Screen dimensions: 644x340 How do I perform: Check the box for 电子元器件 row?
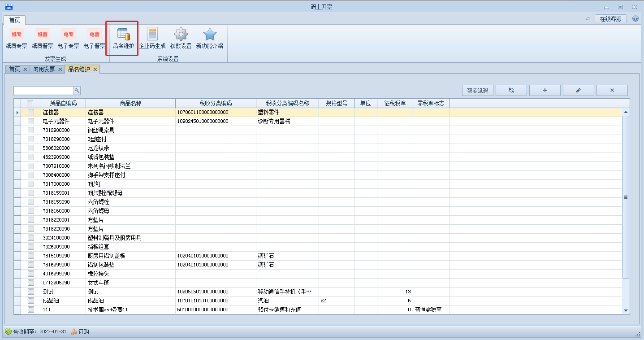(x=31, y=121)
